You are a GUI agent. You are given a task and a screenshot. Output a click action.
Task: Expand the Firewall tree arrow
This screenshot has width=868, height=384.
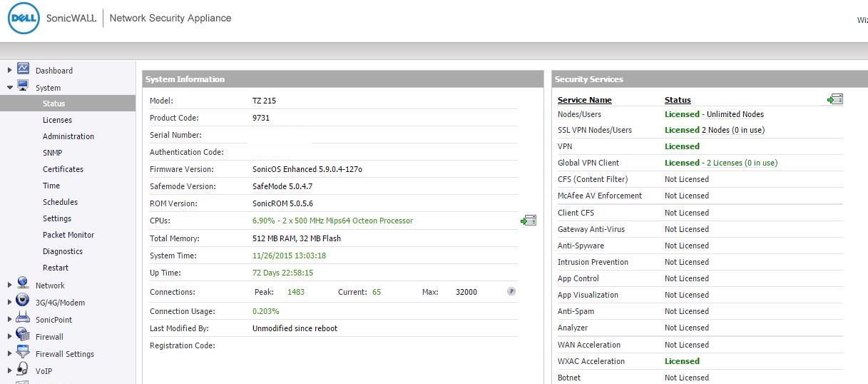coord(9,336)
